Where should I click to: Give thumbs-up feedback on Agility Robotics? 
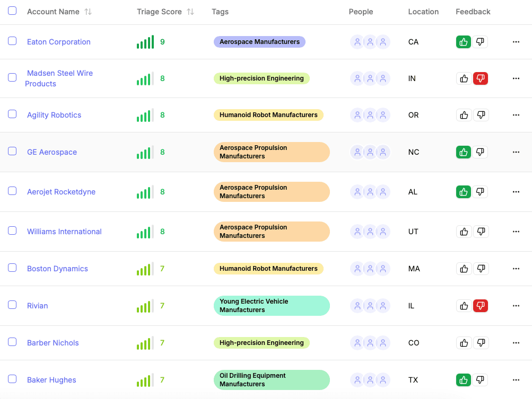(464, 114)
